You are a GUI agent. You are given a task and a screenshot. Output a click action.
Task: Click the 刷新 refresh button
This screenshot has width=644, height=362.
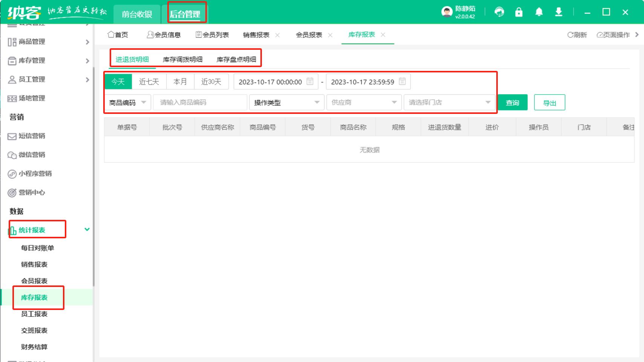[577, 35]
